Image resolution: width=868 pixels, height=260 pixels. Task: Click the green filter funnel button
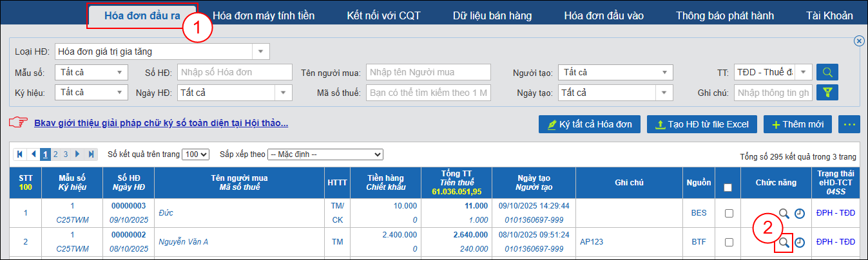click(827, 93)
